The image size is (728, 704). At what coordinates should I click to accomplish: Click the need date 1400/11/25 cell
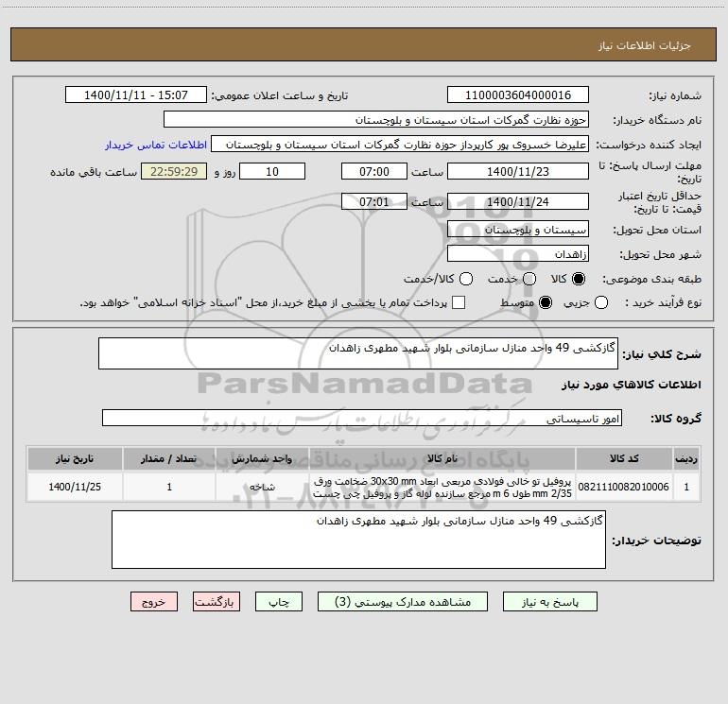coord(75,487)
